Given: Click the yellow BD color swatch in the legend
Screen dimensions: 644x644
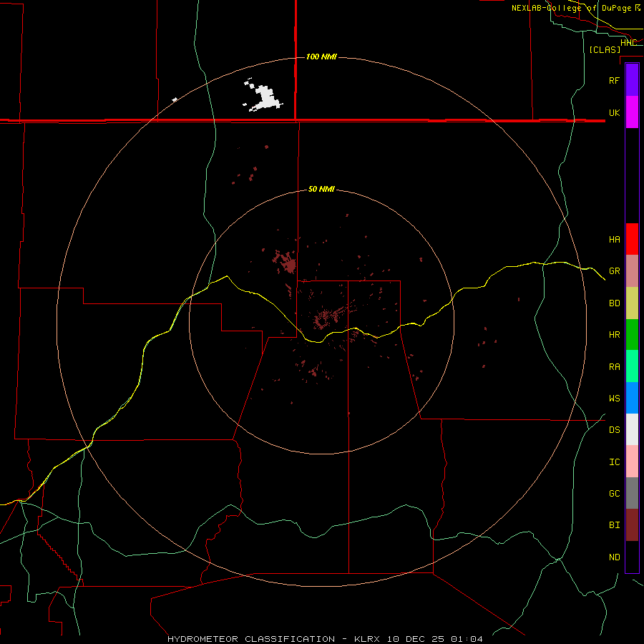Looking at the screenshot, I should point(632,303).
